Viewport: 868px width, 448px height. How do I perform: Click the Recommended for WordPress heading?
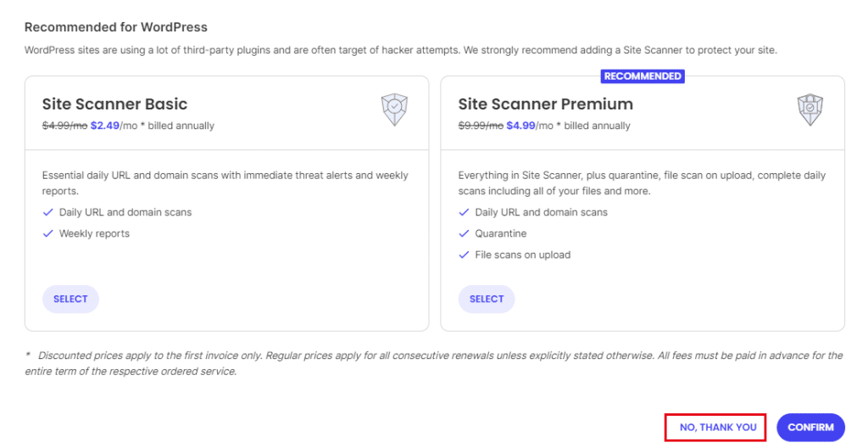(x=115, y=27)
